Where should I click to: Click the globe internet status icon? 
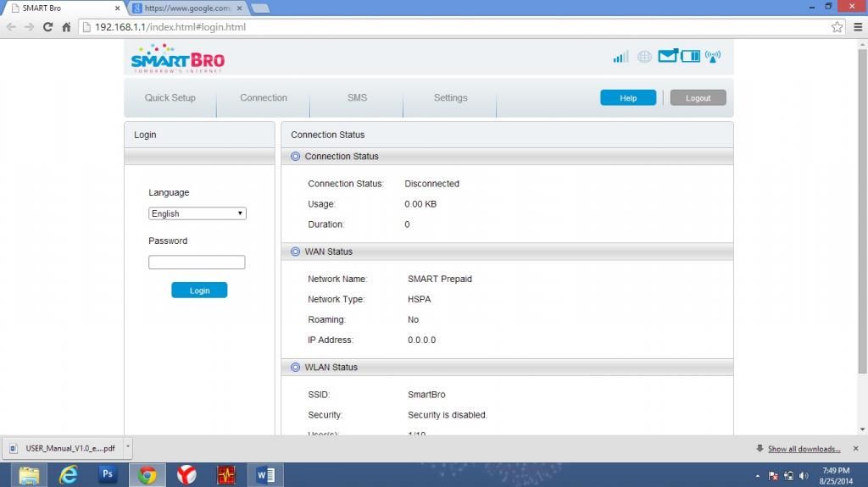click(644, 57)
